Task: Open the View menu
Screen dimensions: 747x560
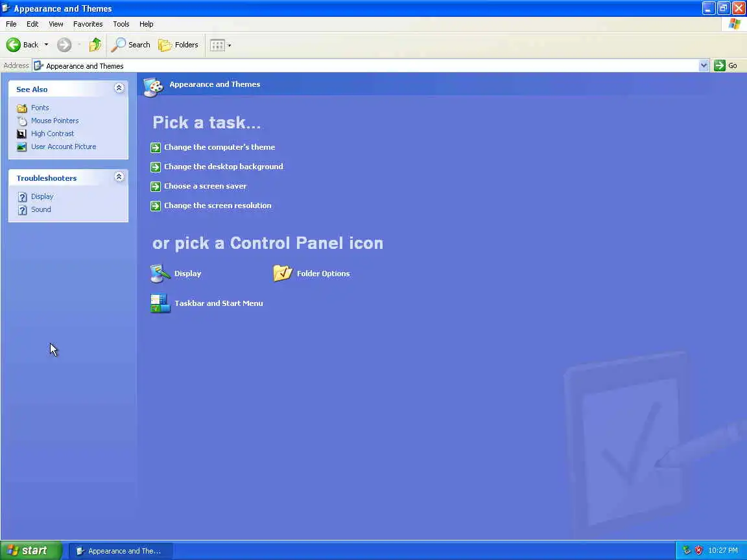Action: [56, 24]
